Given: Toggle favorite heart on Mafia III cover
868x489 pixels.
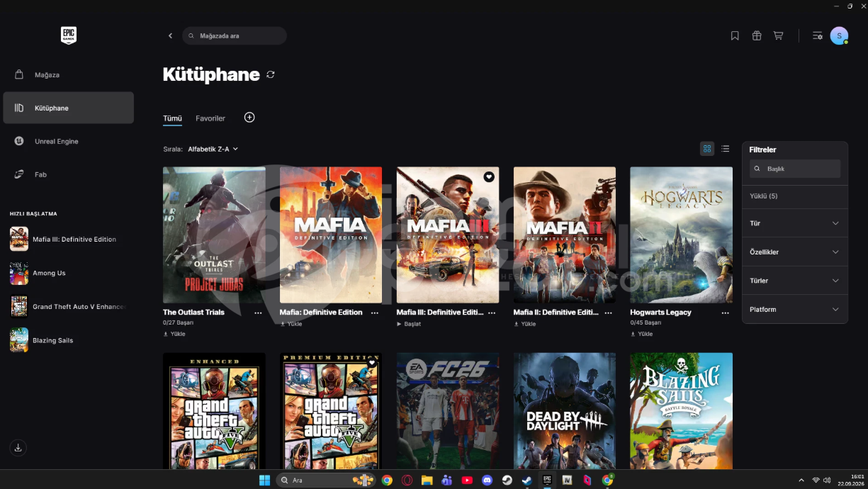Looking at the screenshot, I should (x=489, y=176).
